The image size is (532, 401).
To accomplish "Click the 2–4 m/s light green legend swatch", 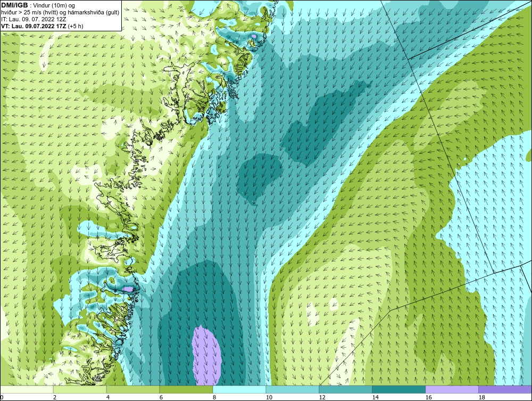I will click(x=80, y=389).
